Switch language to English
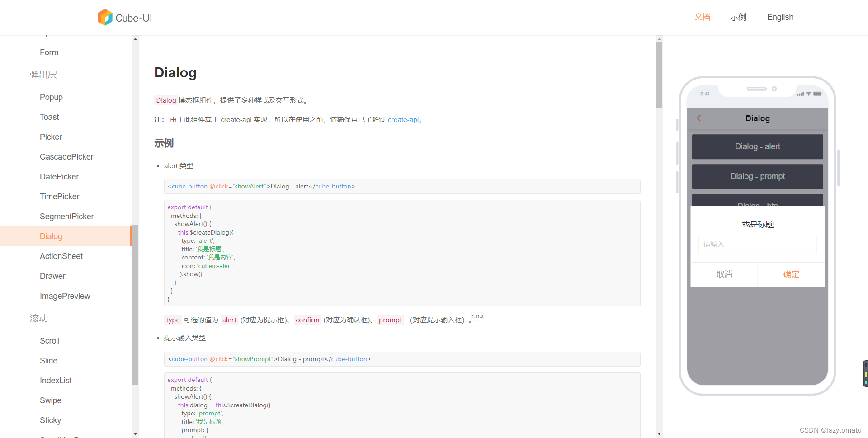 pyautogui.click(x=780, y=17)
